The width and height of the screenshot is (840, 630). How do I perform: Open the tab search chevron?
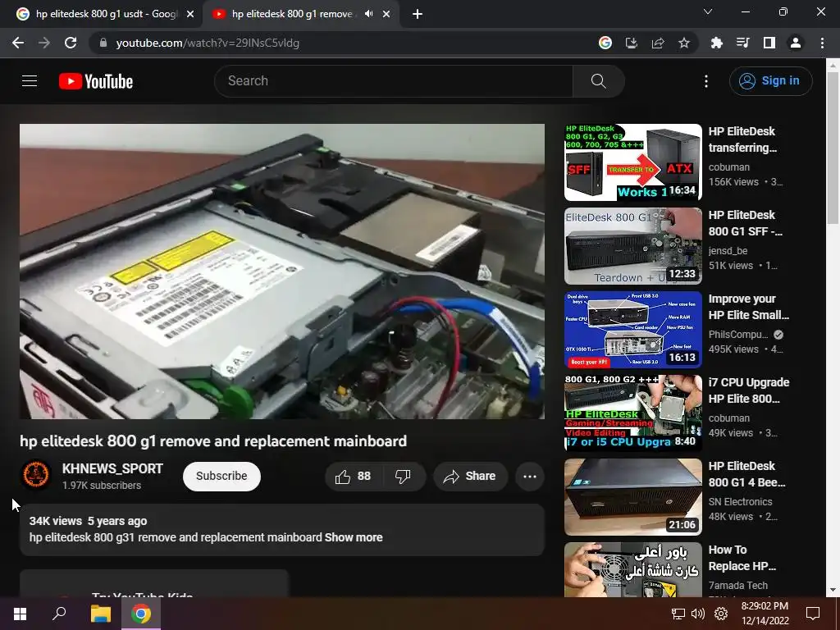tap(708, 11)
